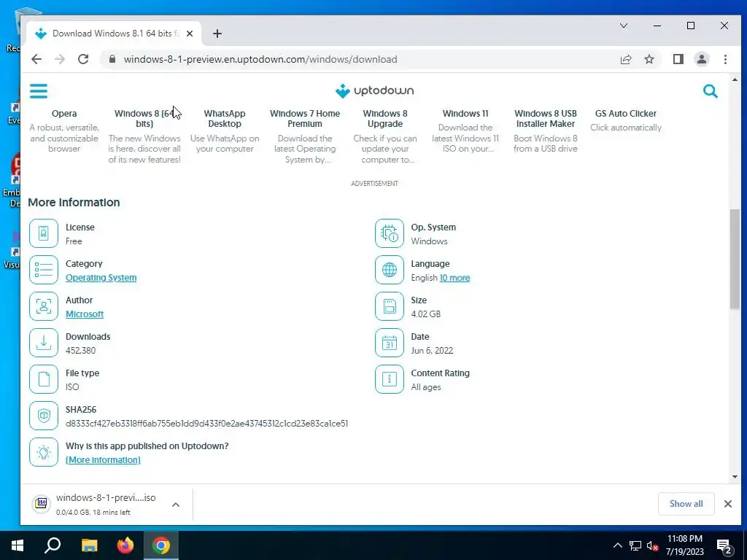Click the Uptodown logo
Viewport: 747px width, 560px height.
[374, 90]
